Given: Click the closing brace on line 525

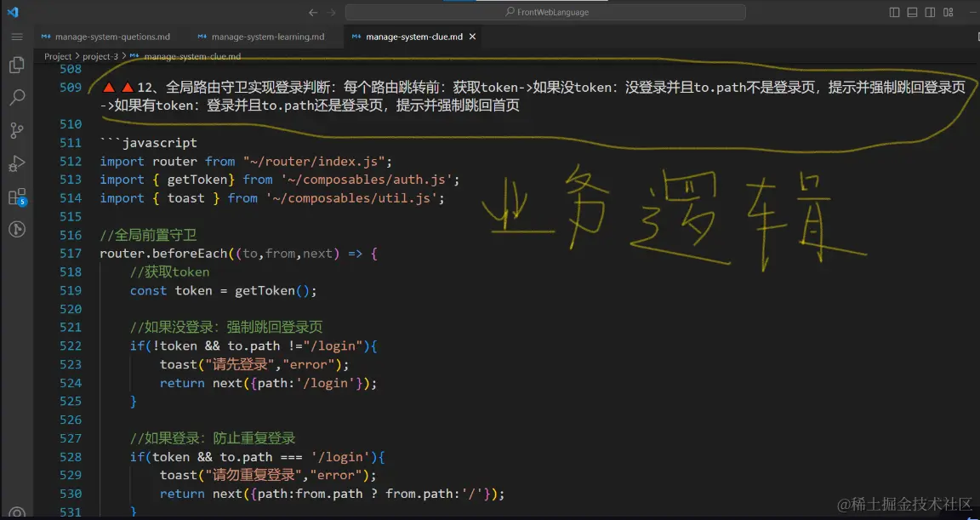Looking at the screenshot, I should (133, 401).
